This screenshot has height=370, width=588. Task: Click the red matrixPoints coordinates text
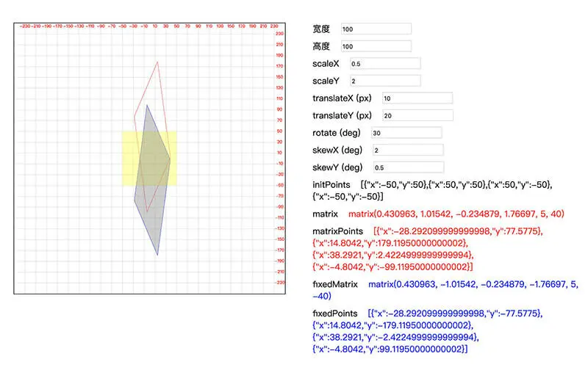click(428, 249)
